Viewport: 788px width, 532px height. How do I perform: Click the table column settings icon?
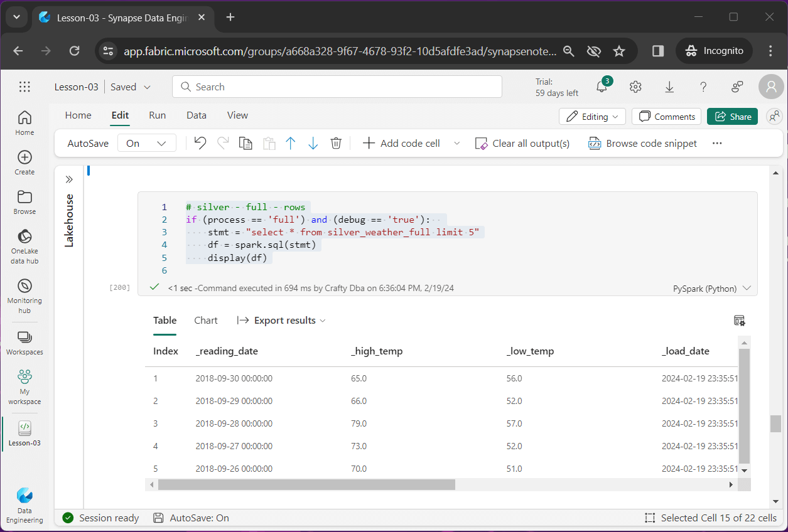click(x=740, y=321)
